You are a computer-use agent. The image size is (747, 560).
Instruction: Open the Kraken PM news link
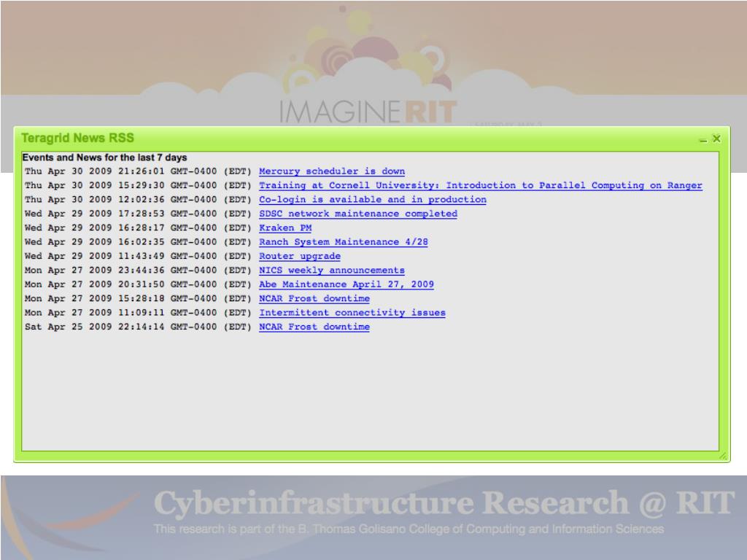point(285,228)
